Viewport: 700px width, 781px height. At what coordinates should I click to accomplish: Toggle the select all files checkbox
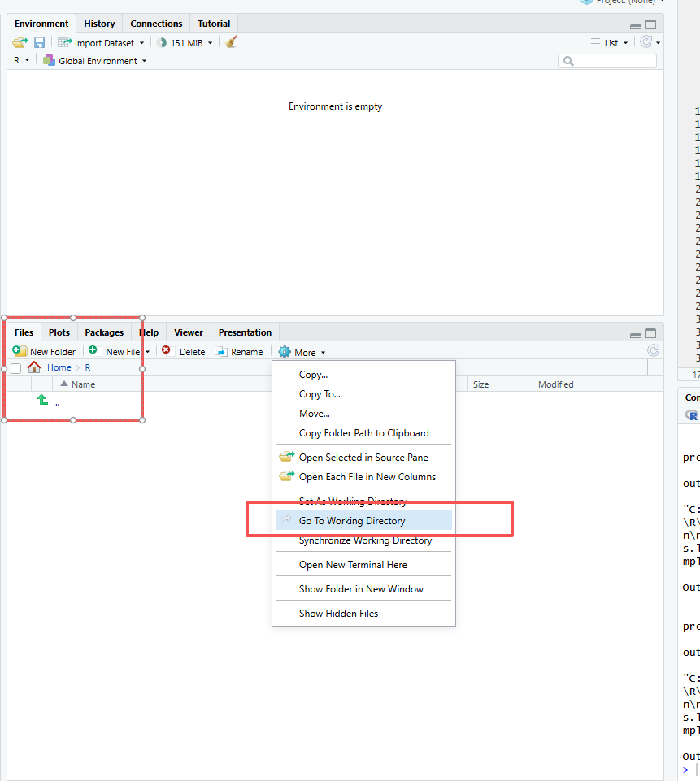point(16,368)
